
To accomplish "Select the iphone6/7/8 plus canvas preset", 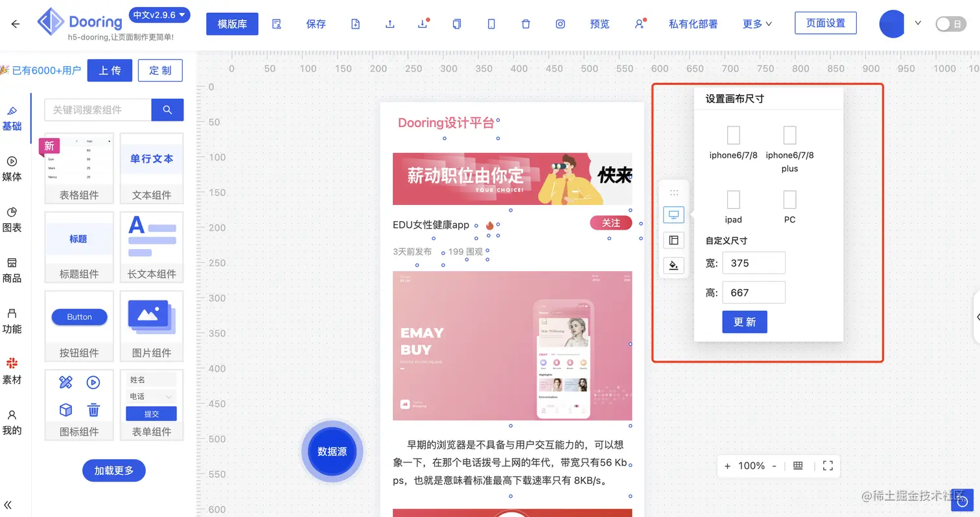I will tap(789, 149).
